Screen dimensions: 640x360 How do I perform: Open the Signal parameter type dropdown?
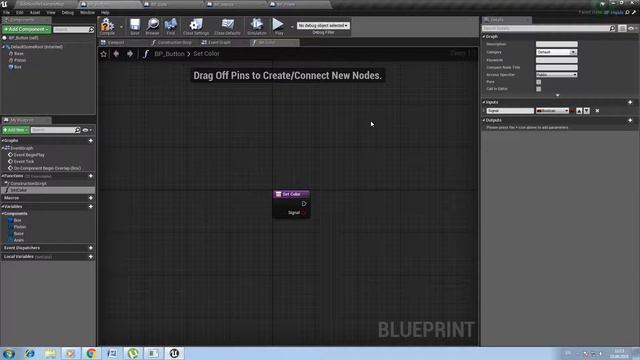[x=552, y=111]
